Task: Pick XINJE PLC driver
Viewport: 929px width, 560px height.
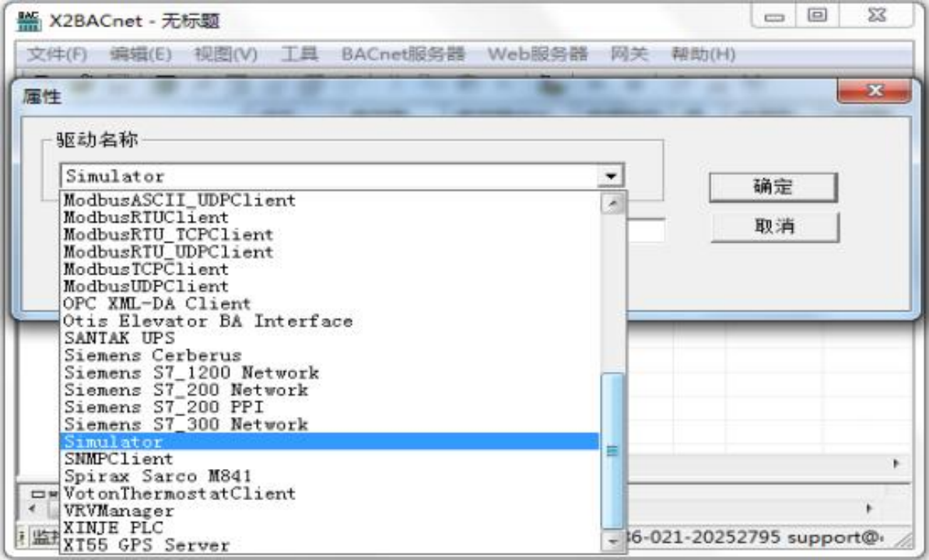Action: pos(331,527)
